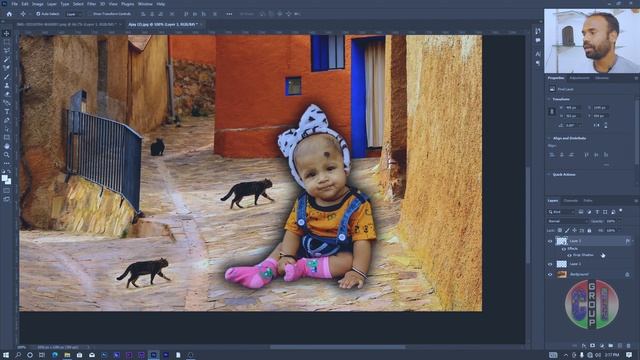640x360 pixels.
Task: Toggle visibility of the Drop Shadow effect
Action: pyautogui.click(x=569, y=255)
